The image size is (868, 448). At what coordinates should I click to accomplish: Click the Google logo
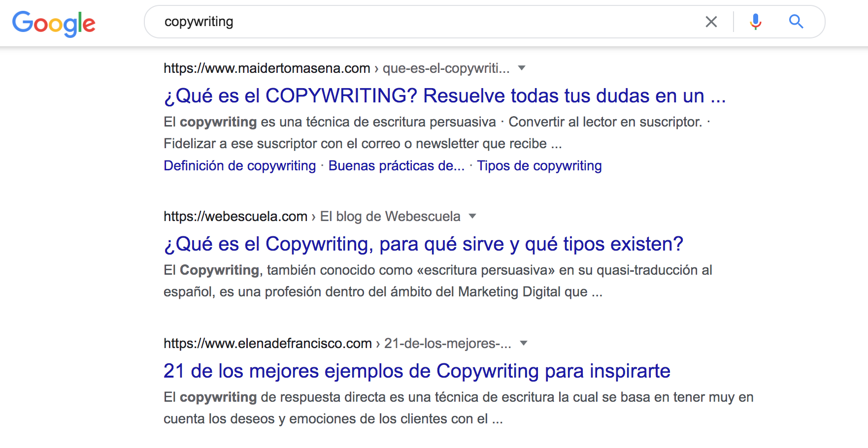point(54,23)
